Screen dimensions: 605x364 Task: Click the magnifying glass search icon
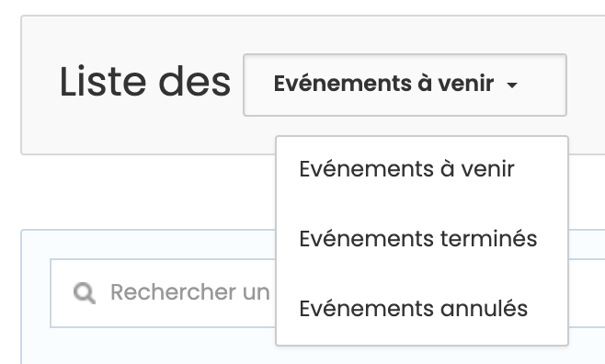click(85, 293)
